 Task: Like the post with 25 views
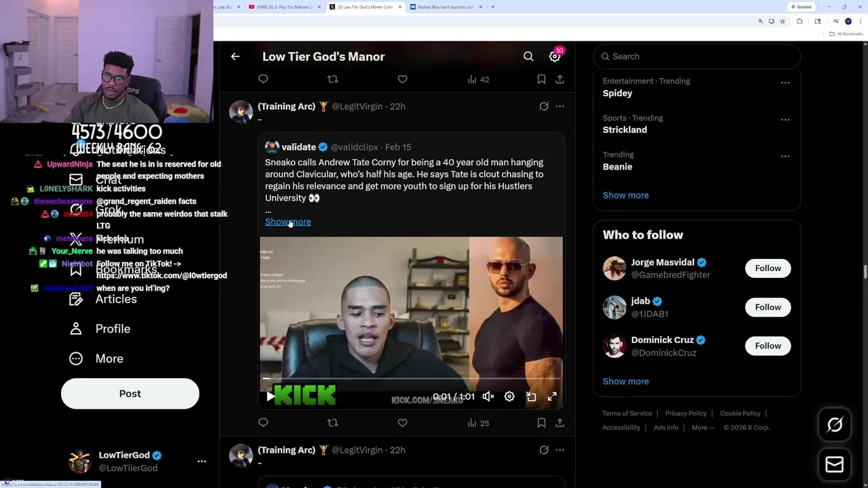(402, 423)
